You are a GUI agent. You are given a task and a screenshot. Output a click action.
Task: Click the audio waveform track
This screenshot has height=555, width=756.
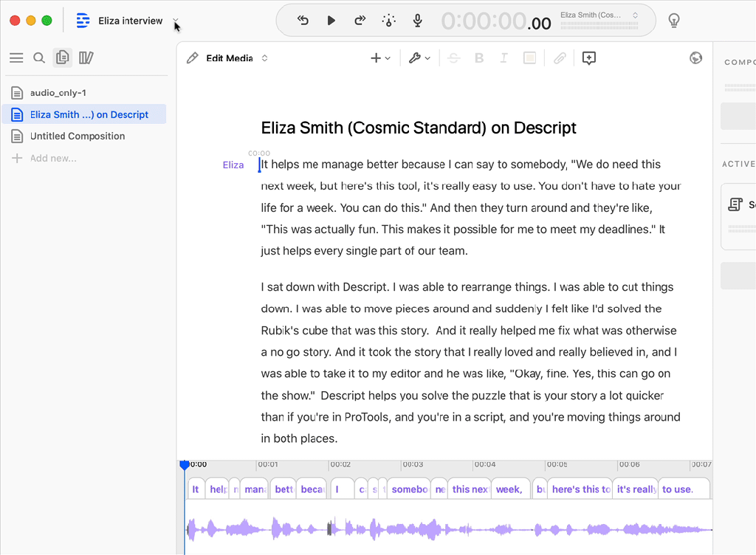tap(449, 529)
